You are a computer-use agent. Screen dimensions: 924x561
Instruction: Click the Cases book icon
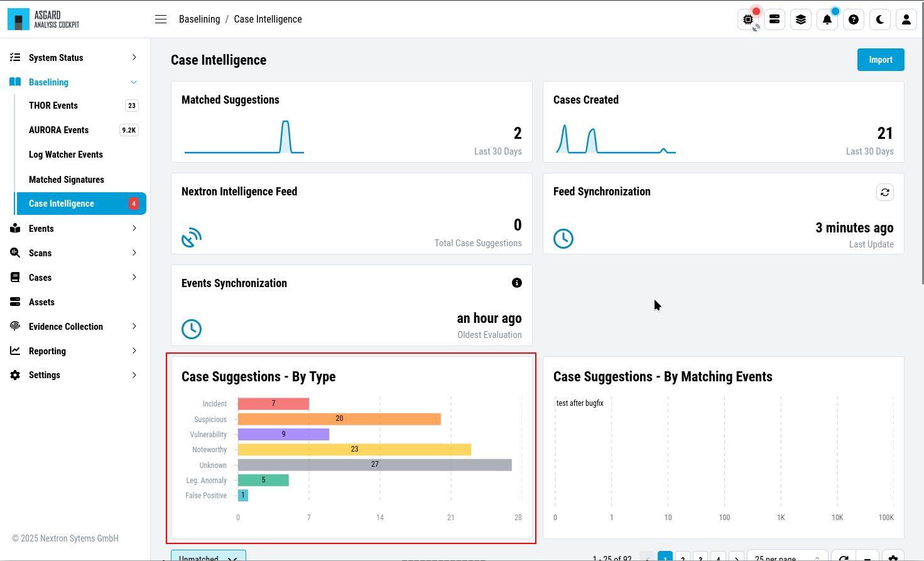(15, 277)
